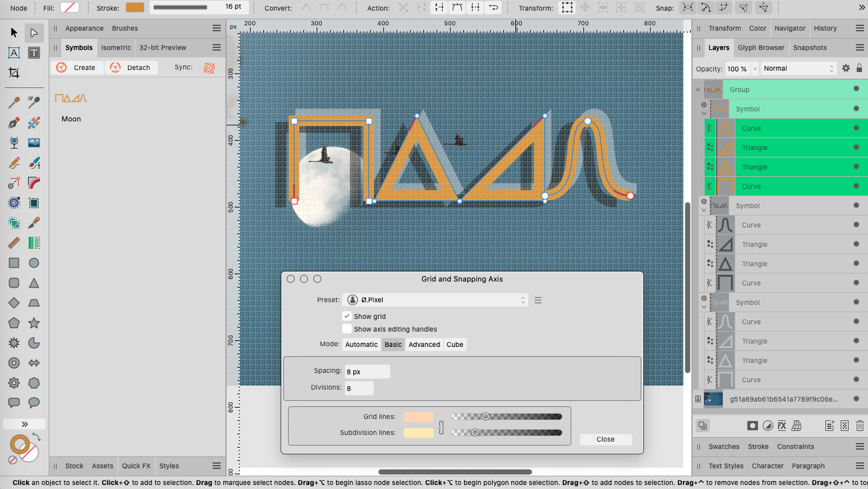Click the delete layer trash icon
868x489 pixels.
tap(860, 426)
